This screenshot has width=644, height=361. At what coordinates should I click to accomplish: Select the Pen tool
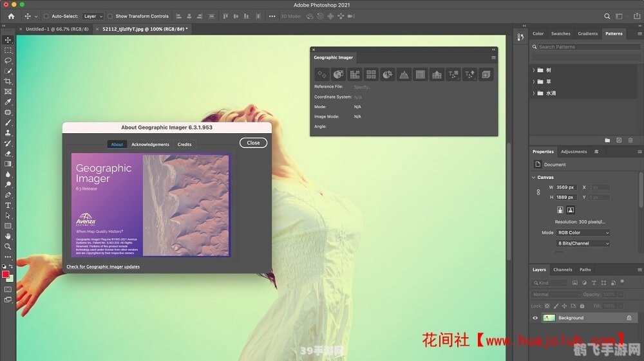click(x=8, y=195)
